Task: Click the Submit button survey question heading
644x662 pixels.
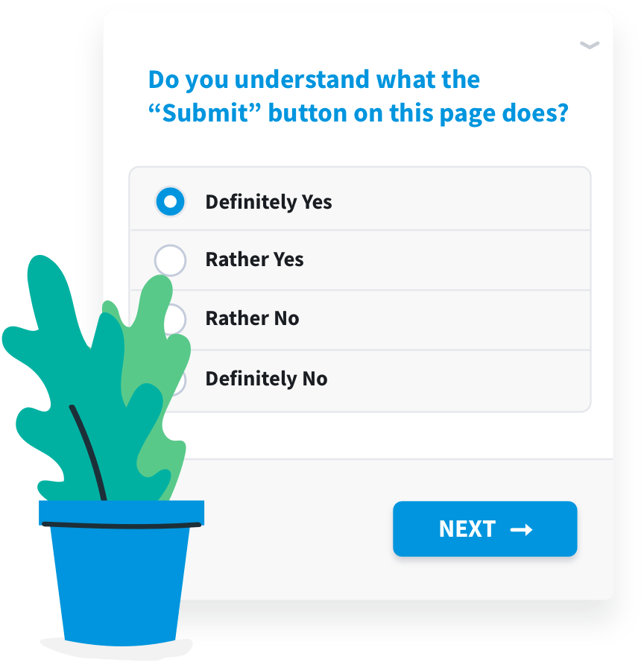Action: pyautogui.click(x=358, y=96)
